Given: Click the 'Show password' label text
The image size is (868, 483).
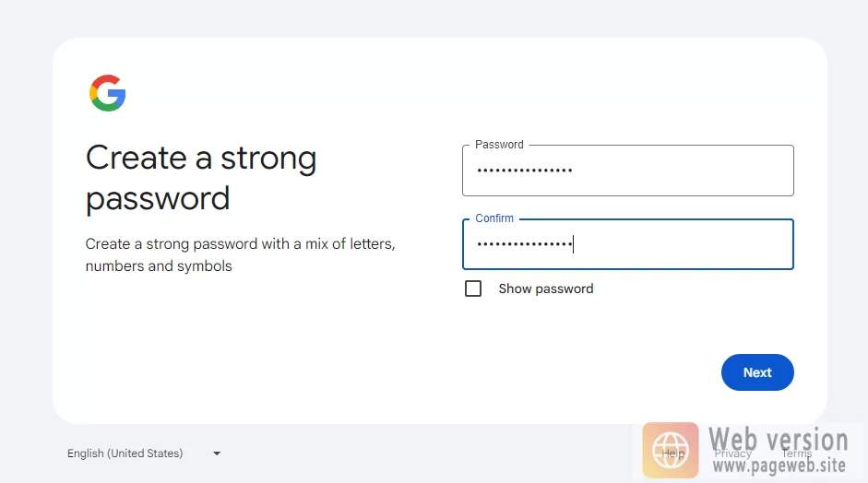Looking at the screenshot, I should click(545, 289).
